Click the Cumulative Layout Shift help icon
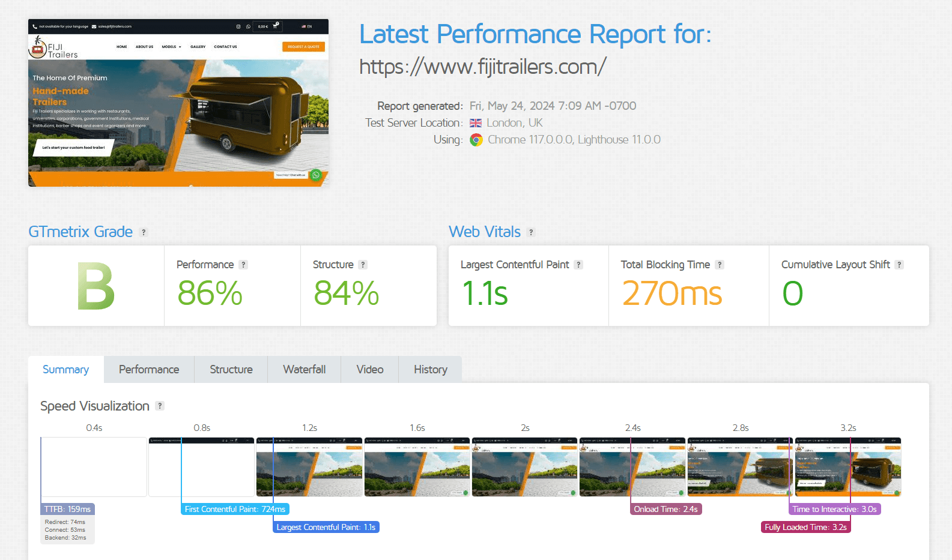Image resolution: width=952 pixels, height=560 pixels. pos(899,265)
